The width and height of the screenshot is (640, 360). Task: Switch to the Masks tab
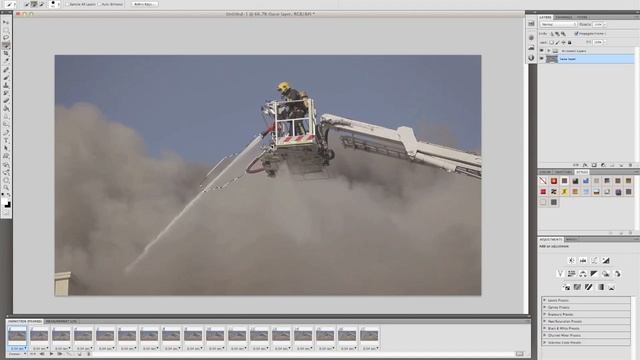[571, 240]
